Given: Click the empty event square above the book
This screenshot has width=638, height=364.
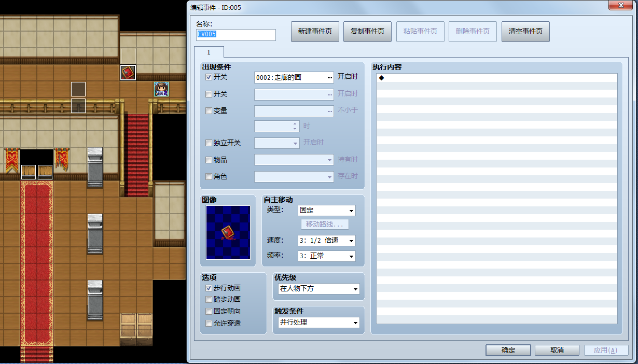Looking at the screenshot, I should pyautogui.click(x=128, y=56).
